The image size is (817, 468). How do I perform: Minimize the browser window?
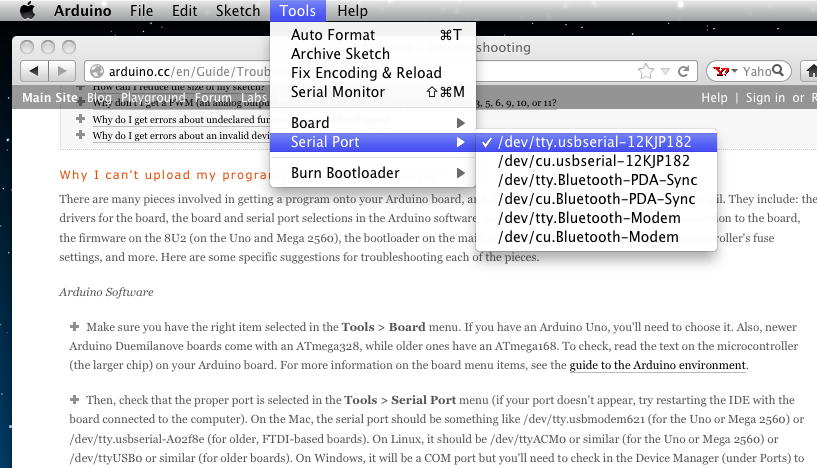coord(48,47)
